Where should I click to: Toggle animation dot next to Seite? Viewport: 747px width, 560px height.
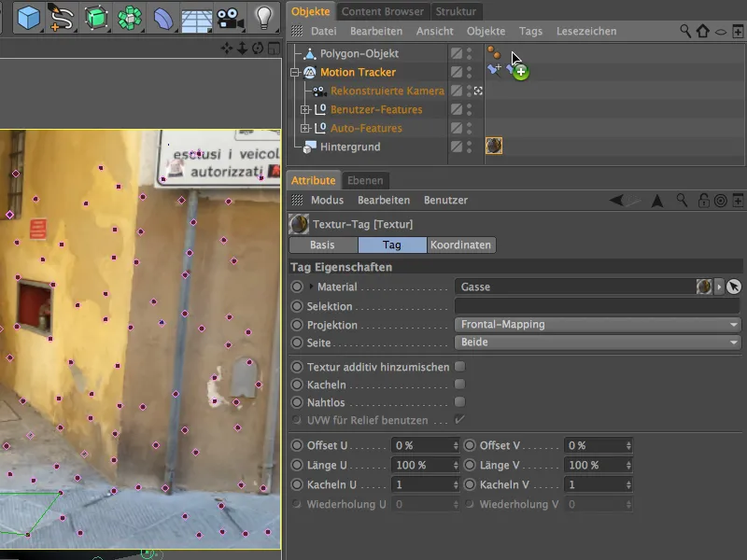point(297,343)
